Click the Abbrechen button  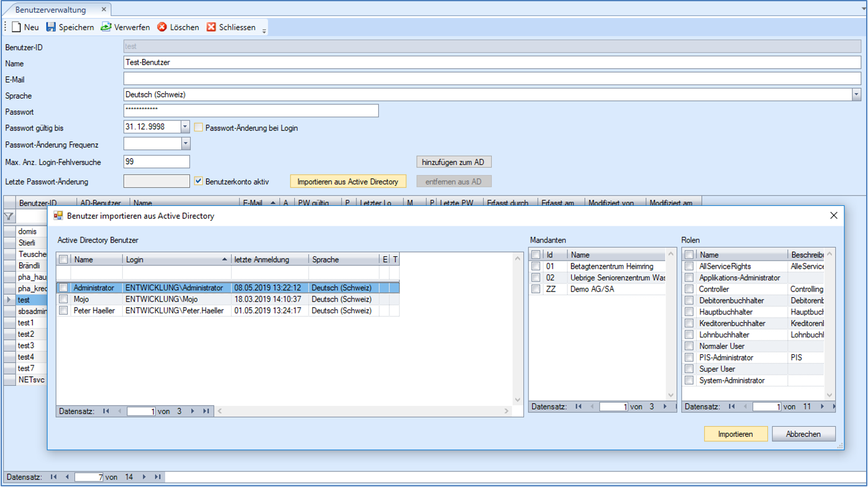pyautogui.click(x=803, y=434)
